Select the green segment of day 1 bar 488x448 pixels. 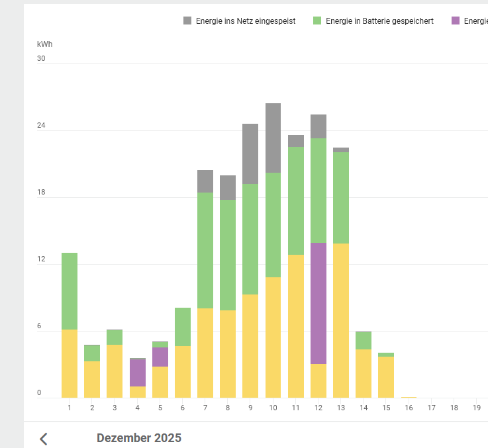(70, 291)
